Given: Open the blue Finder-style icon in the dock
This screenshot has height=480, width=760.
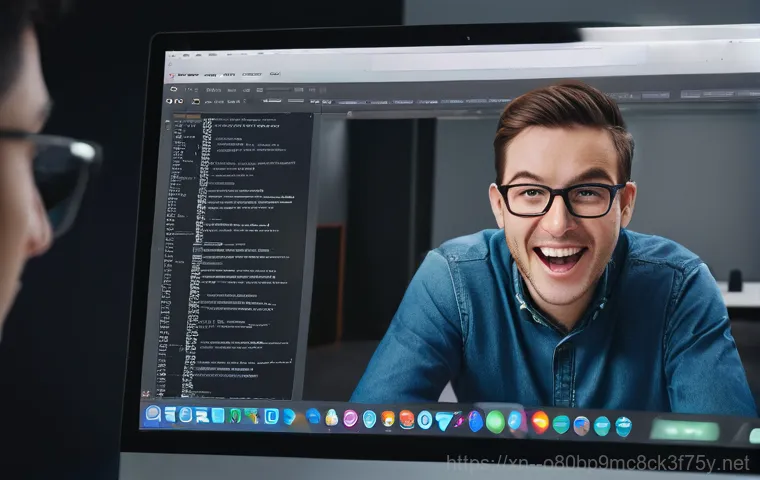Looking at the screenshot, I should (153, 414).
